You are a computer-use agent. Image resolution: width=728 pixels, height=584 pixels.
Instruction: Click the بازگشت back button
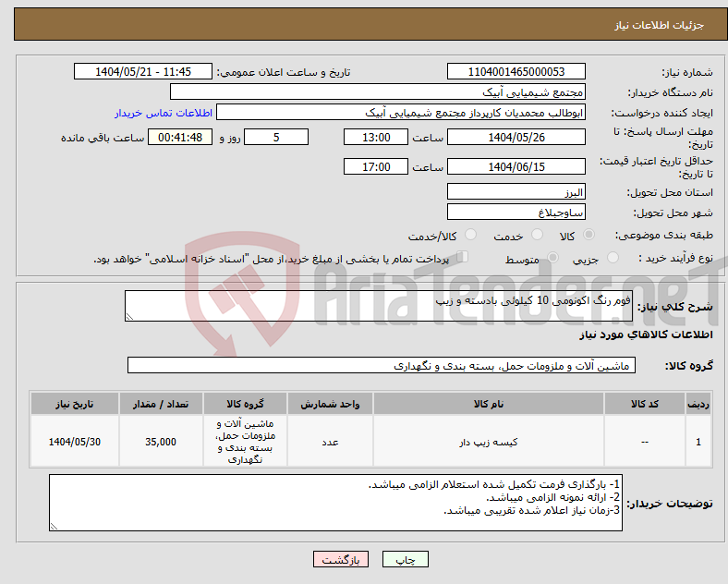point(341,560)
